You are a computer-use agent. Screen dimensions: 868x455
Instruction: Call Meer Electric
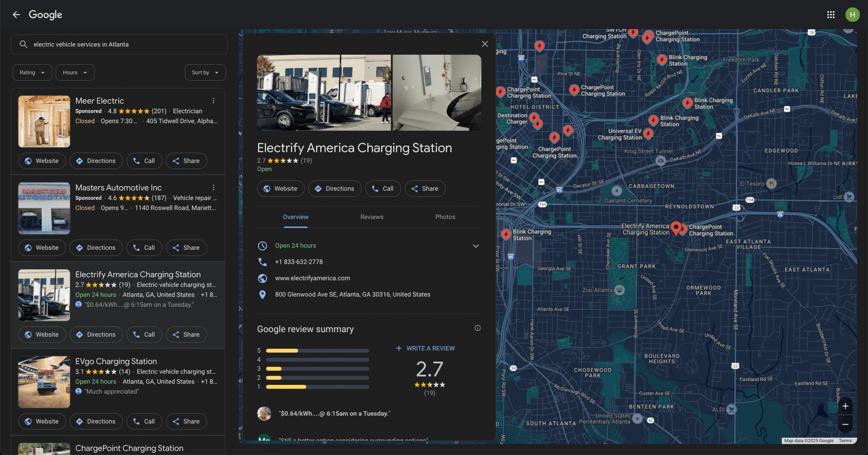(144, 161)
